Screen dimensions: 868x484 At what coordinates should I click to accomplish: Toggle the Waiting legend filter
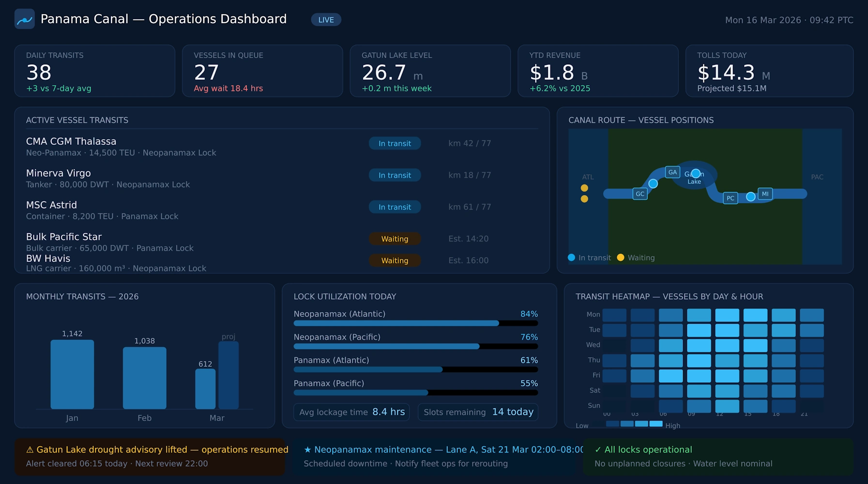point(636,257)
